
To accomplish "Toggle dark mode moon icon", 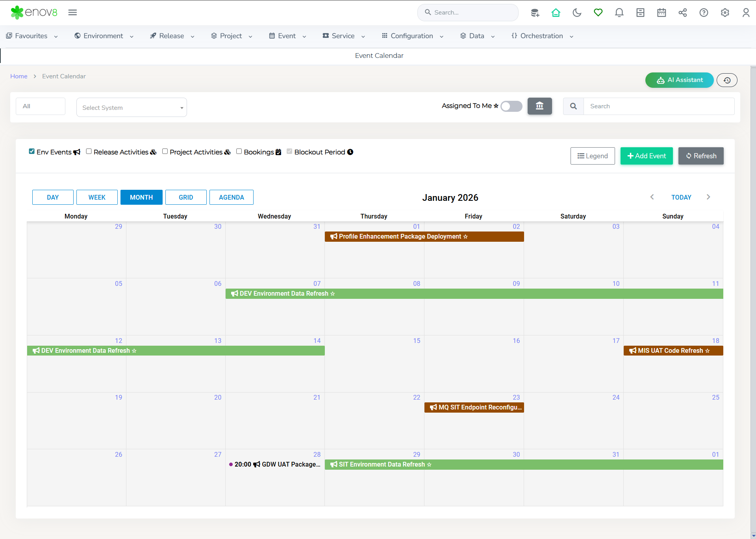I will point(577,13).
